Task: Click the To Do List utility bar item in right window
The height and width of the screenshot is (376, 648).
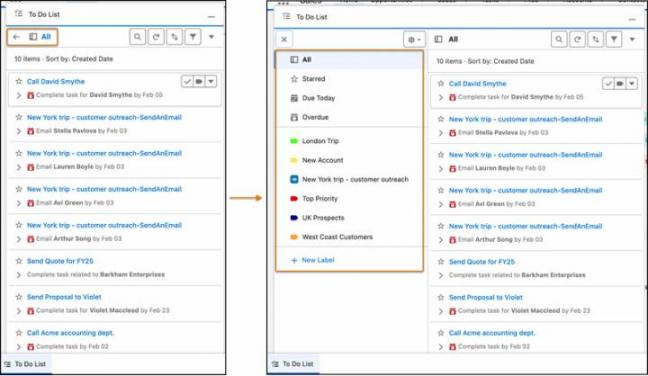Action: [x=293, y=364]
